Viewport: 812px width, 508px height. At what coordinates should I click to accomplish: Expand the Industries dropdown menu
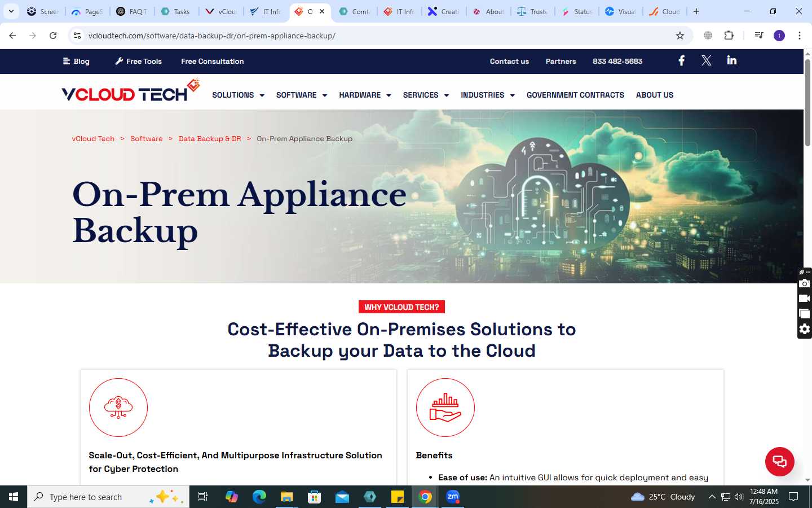point(488,95)
